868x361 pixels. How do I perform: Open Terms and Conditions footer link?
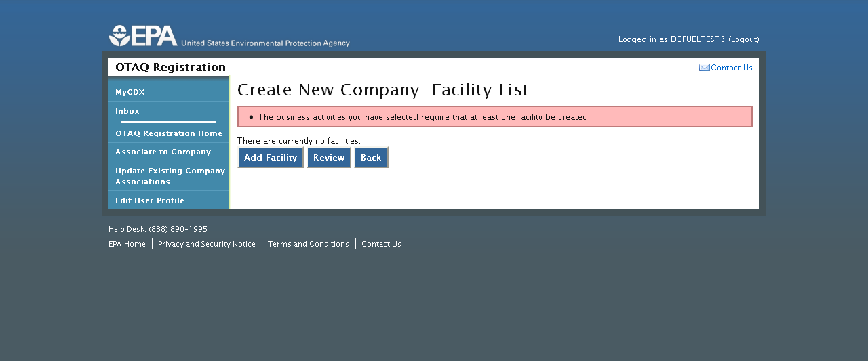click(x=309, y=244)
